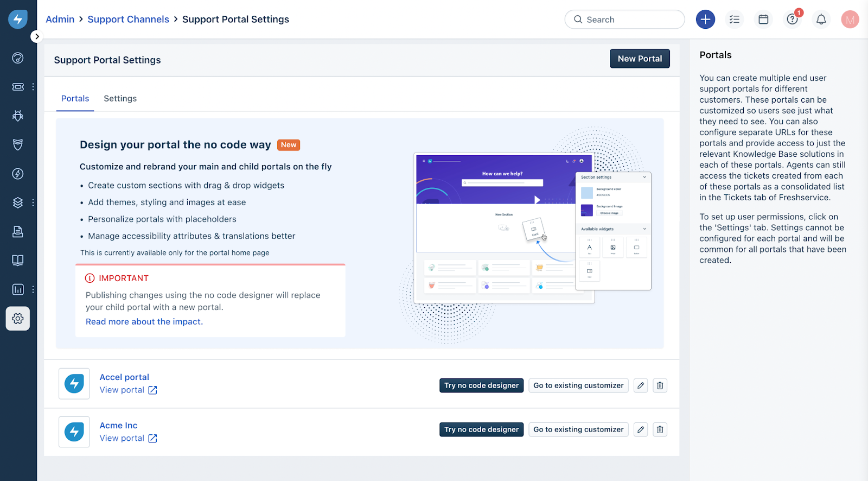The height and width of the screenshot is (481, 868).
Task: Go to existing customizer for Acme Inc
Action: pos(578,429)
